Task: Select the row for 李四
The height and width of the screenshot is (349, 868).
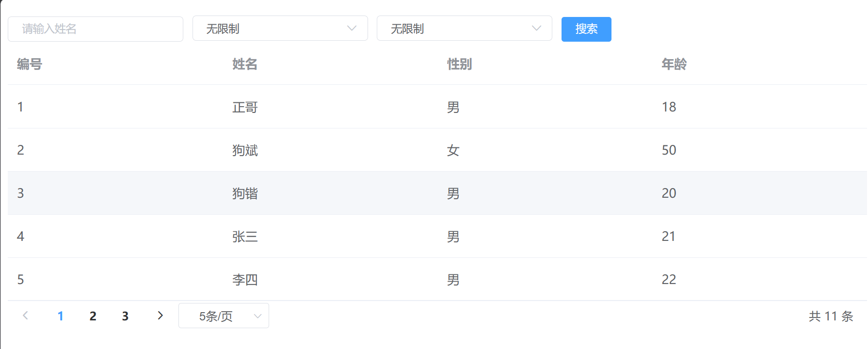Action: (x=245, y=280)
